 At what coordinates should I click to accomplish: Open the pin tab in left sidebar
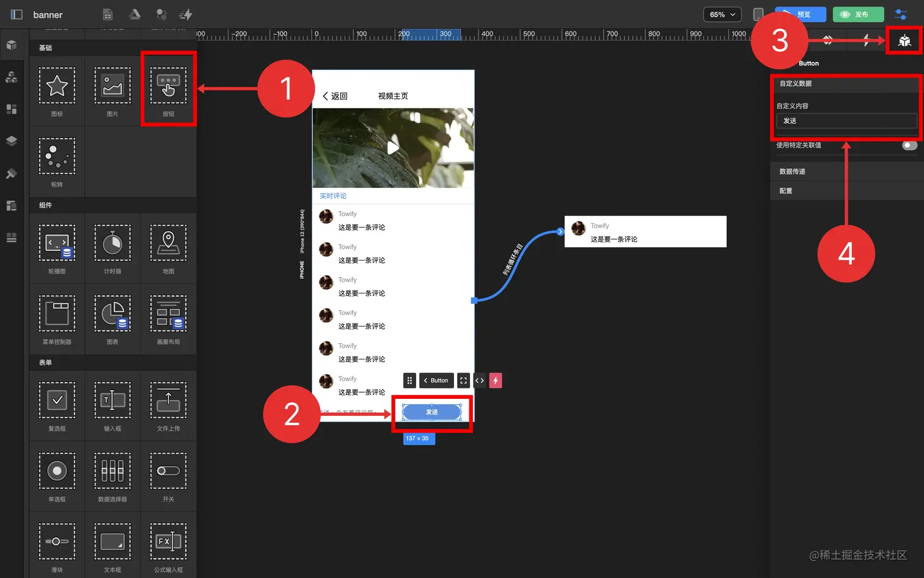[11, 174]
